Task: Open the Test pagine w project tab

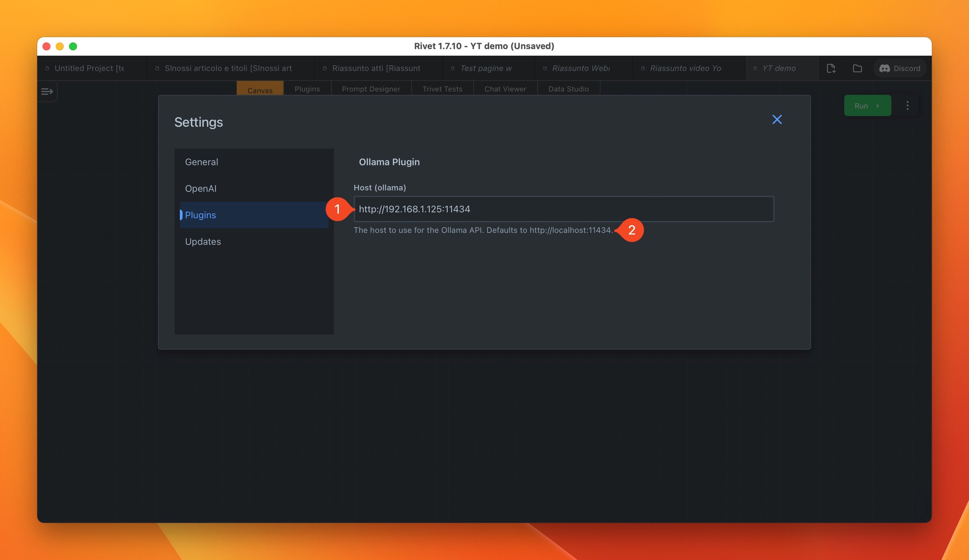Action: click(488, 68)
